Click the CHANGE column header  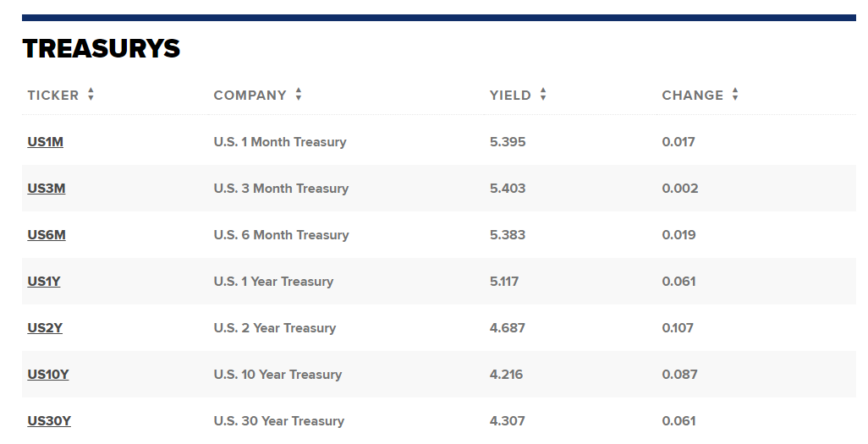pyautogui.click(x=692, y=96)
